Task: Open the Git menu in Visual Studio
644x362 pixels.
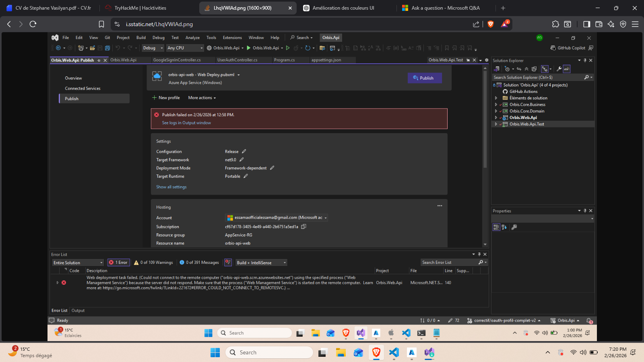Action: coord(107,38)
